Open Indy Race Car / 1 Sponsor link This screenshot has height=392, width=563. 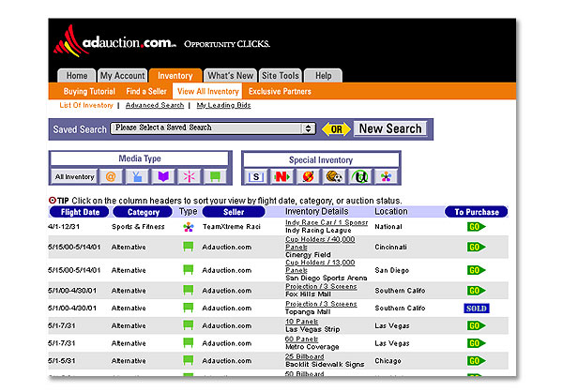[327, 222]
